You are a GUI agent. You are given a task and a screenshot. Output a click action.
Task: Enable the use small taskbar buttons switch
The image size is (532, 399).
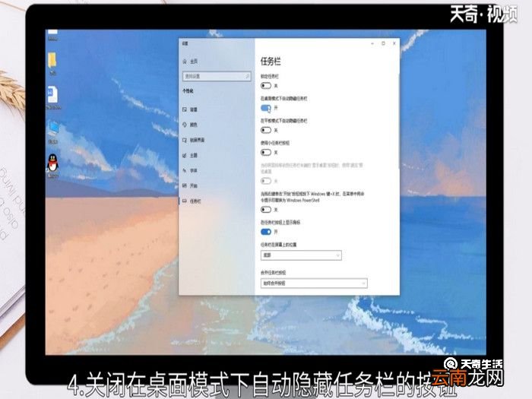point(266,152)
